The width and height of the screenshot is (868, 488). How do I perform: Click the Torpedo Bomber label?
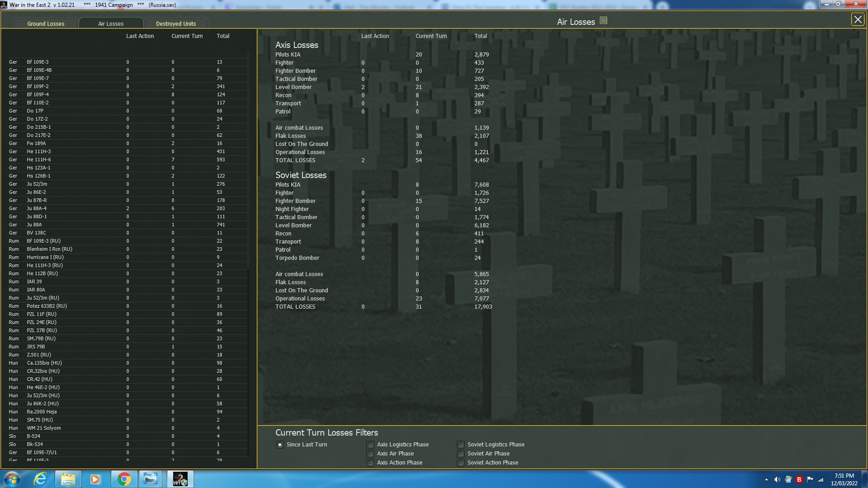[297, 258]
